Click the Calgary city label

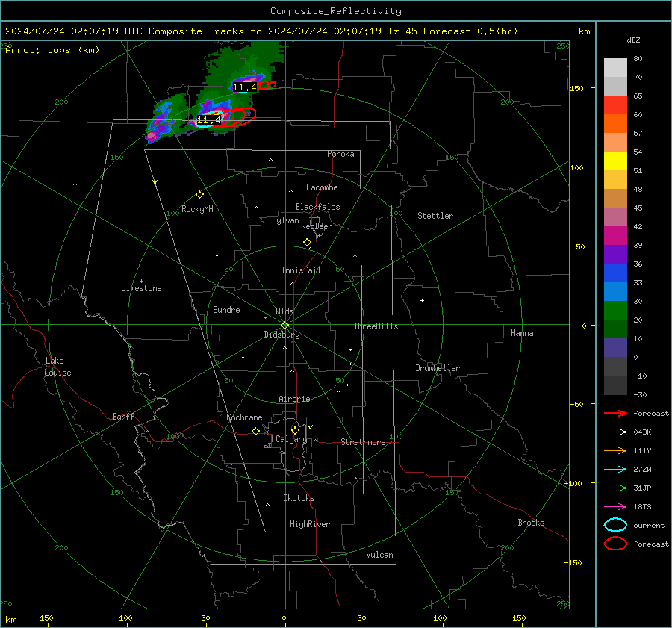(291, 439)
